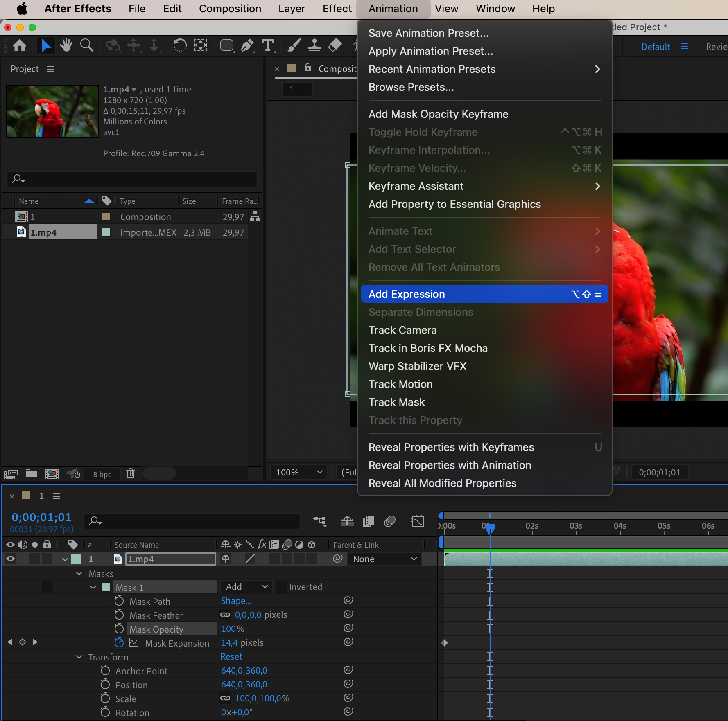This screenshot has height=721, width=728.
Task: Check the Inverted mask checkbox
Action: tap(281, 587)
